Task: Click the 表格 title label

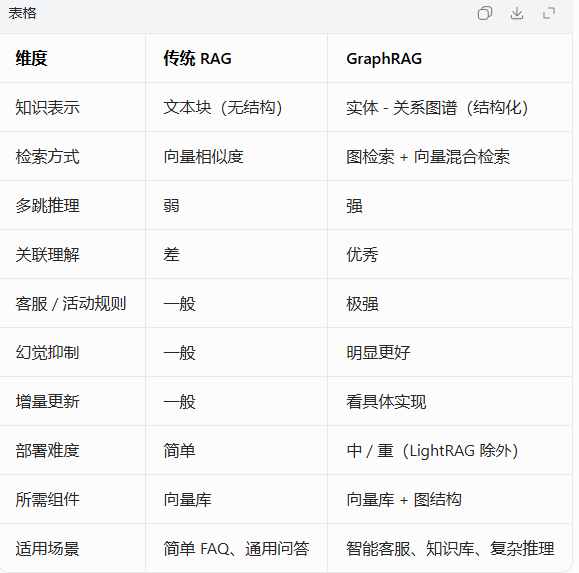Action: [22, 13]
